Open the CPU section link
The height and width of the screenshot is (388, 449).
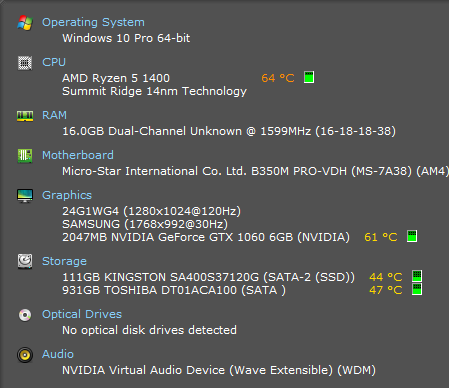coord(54,62)
